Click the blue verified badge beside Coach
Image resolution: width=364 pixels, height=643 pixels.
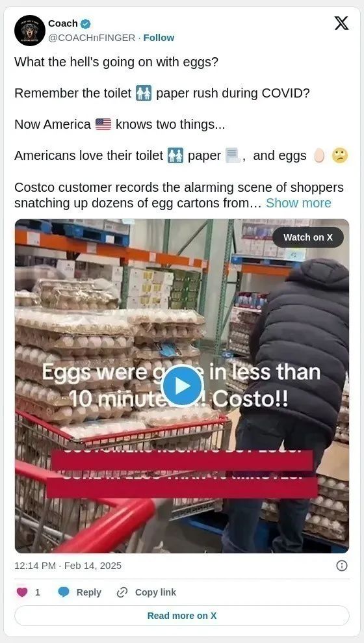coord(85,24)
